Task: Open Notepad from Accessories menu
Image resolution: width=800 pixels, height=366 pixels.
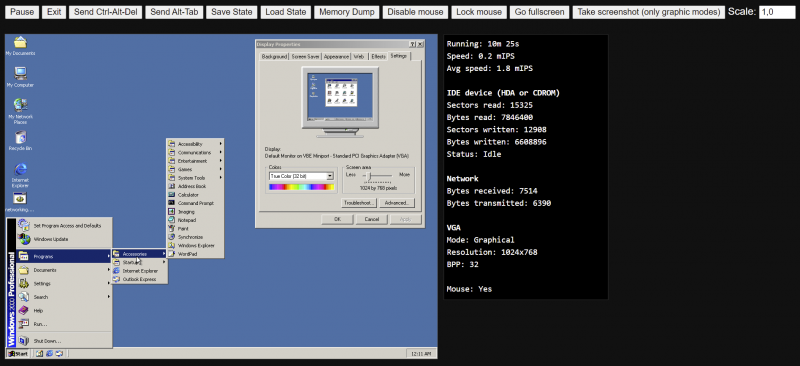Action: click(195, 220)
